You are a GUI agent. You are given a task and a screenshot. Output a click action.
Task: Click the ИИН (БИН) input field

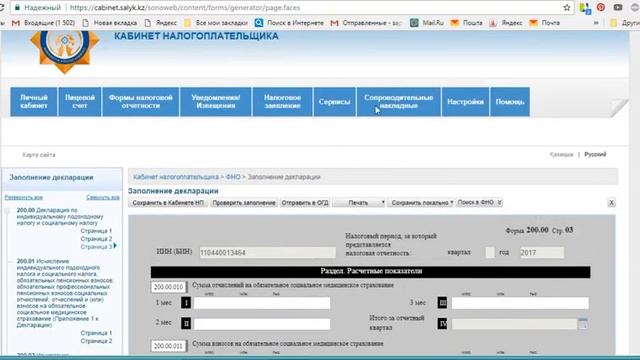click(x=267, y=253)
